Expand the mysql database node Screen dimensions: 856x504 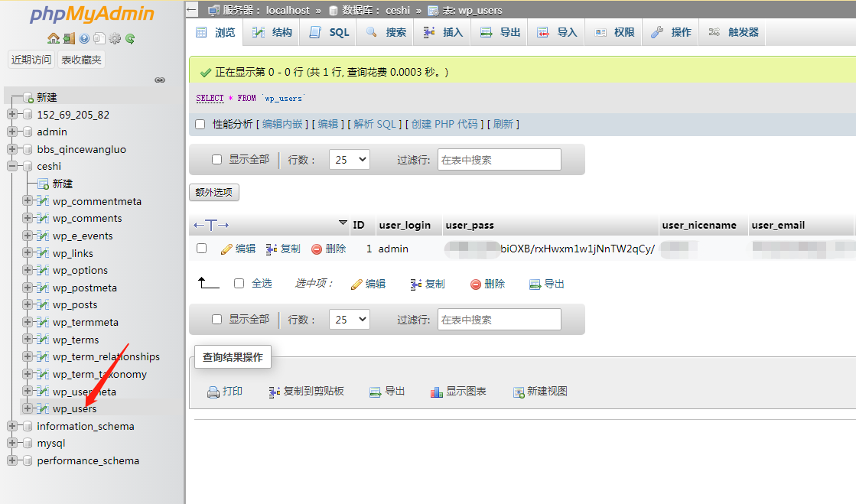(x=12, y=443)
